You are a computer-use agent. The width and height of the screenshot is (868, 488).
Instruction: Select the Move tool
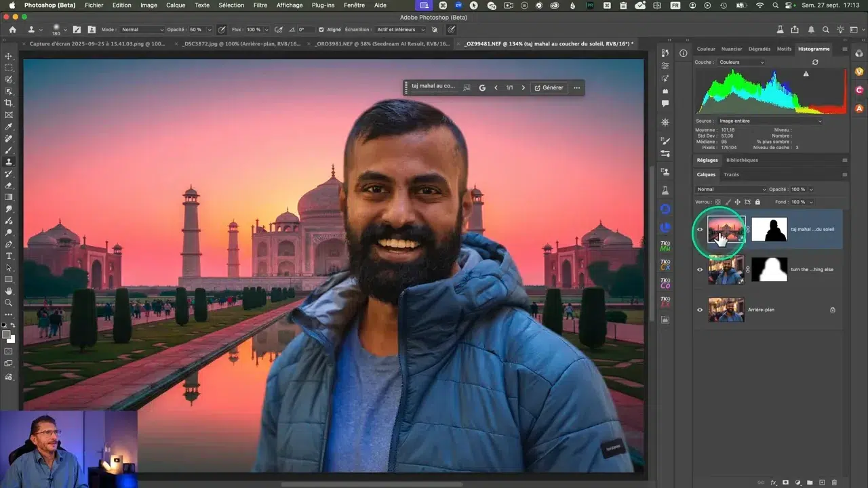[x=9, y=56]
